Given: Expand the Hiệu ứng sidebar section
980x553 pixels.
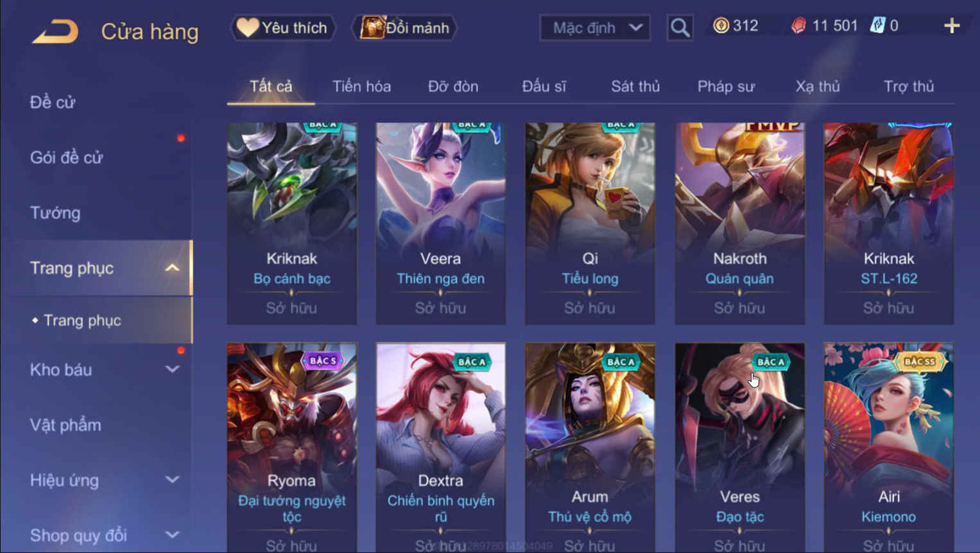Looking at the screenshot, I should click(172, 480).
